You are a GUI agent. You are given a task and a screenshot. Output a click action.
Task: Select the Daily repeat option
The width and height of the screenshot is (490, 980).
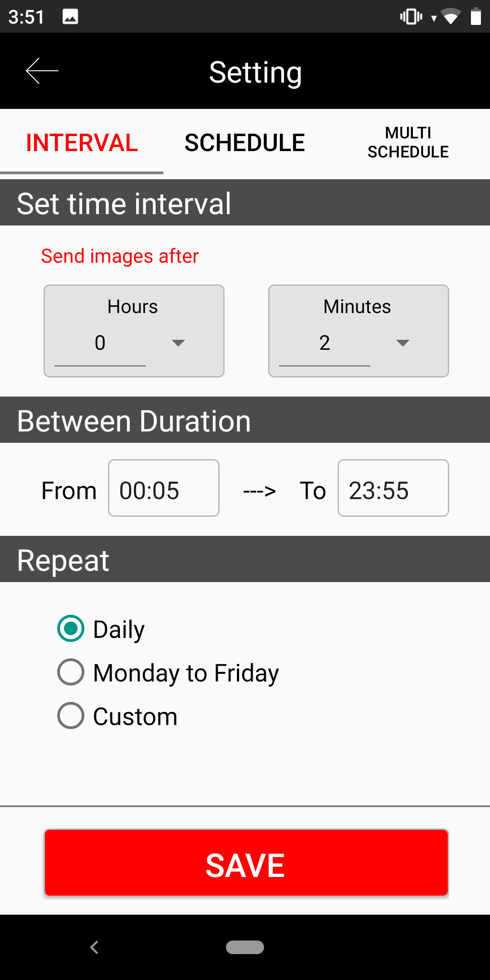click(71, 629)
